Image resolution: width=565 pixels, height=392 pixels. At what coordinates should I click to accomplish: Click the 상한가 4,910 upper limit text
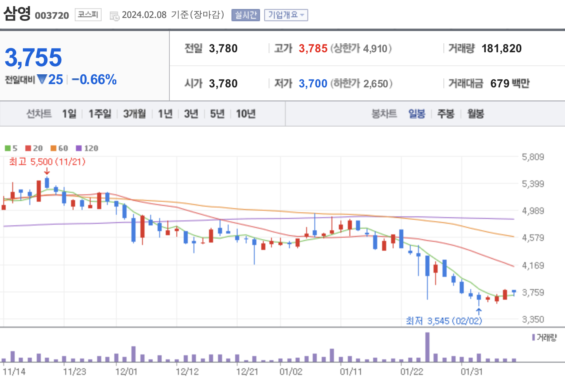[361, 49]
